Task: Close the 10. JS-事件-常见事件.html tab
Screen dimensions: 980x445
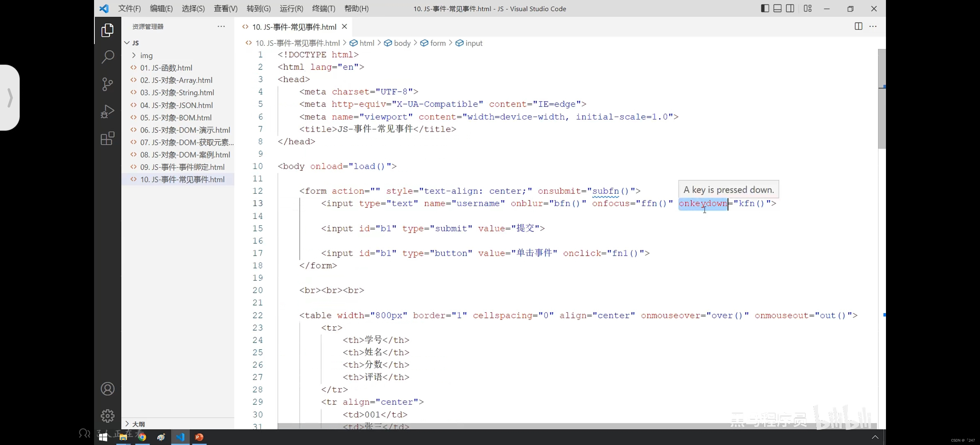Action: 344,27
